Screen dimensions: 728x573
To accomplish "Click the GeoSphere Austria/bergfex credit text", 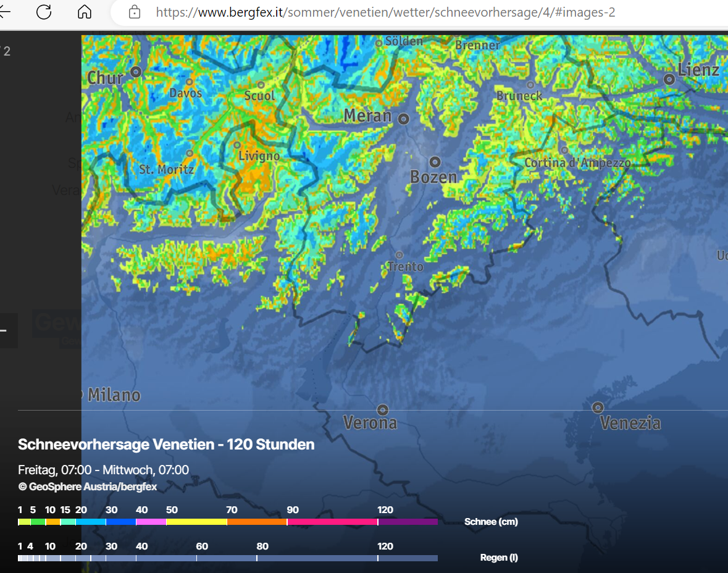I will click(x=88, y=487).
